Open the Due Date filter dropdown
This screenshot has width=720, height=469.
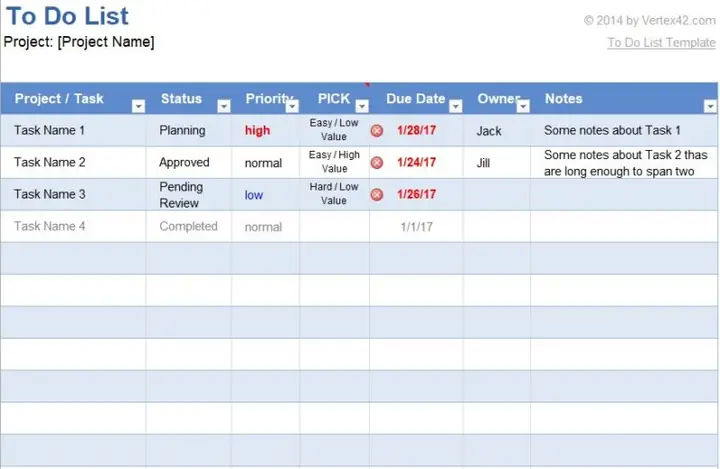[456, 106]
